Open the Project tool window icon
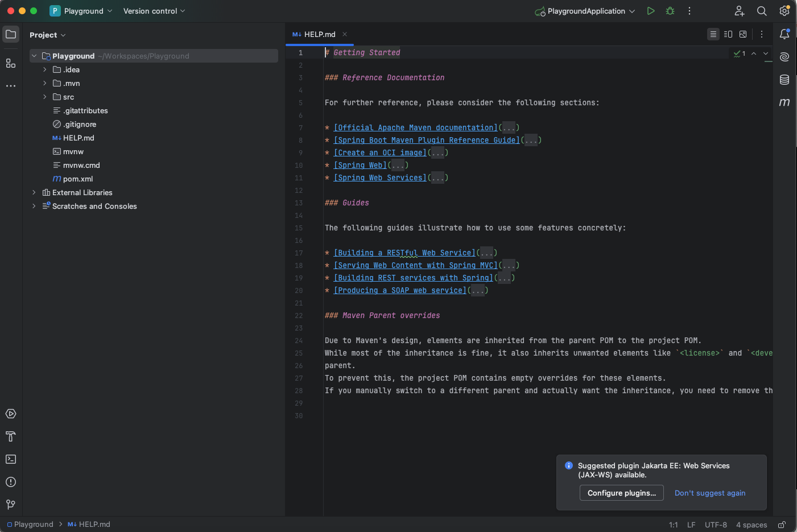This screenshot has height=532, width=797. coord(11,34)
